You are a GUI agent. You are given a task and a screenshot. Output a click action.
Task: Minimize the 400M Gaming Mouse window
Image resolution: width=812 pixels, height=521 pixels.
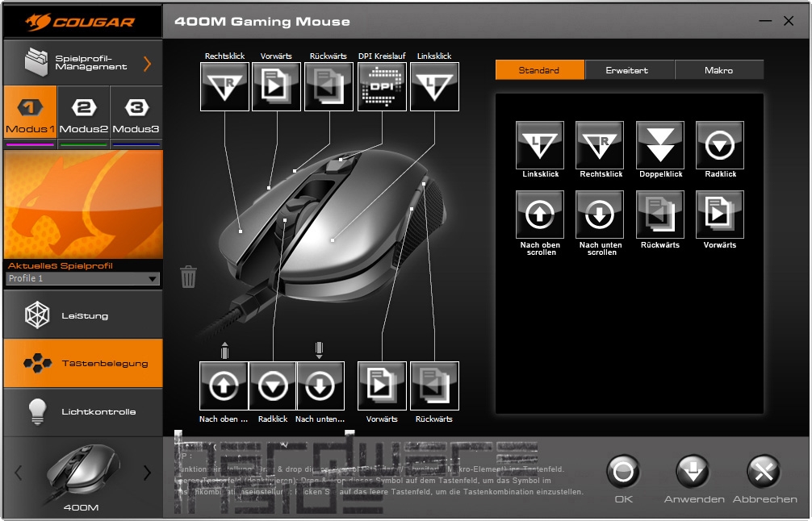765,21
